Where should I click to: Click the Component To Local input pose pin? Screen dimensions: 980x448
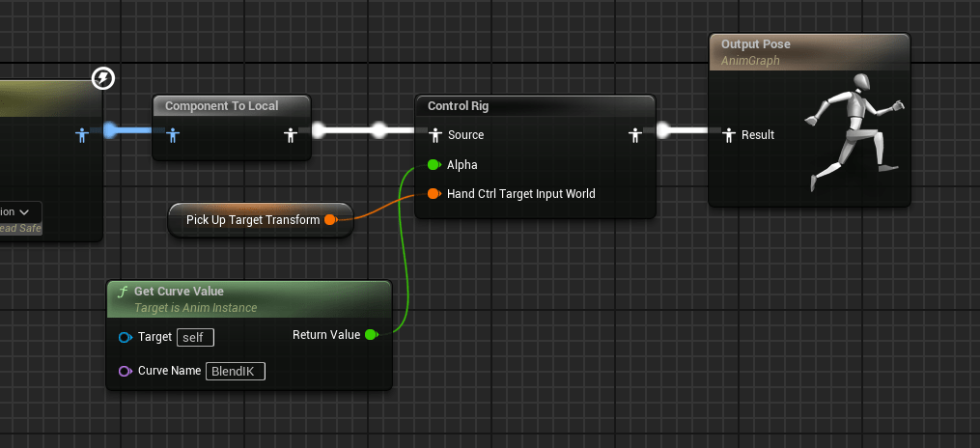[x=173, y=135]
